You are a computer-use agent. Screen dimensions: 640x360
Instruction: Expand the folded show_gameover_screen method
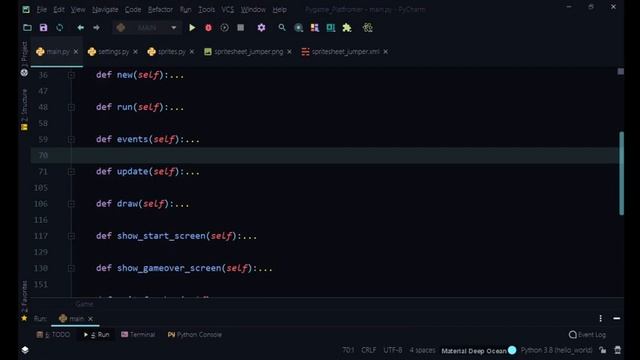(x=71, y=268)
